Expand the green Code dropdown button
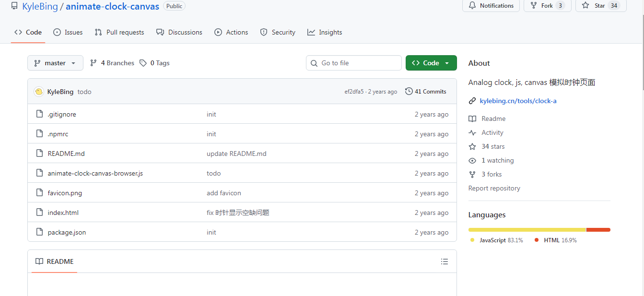The height and width of the screenshot is (296, 644). 431,63
